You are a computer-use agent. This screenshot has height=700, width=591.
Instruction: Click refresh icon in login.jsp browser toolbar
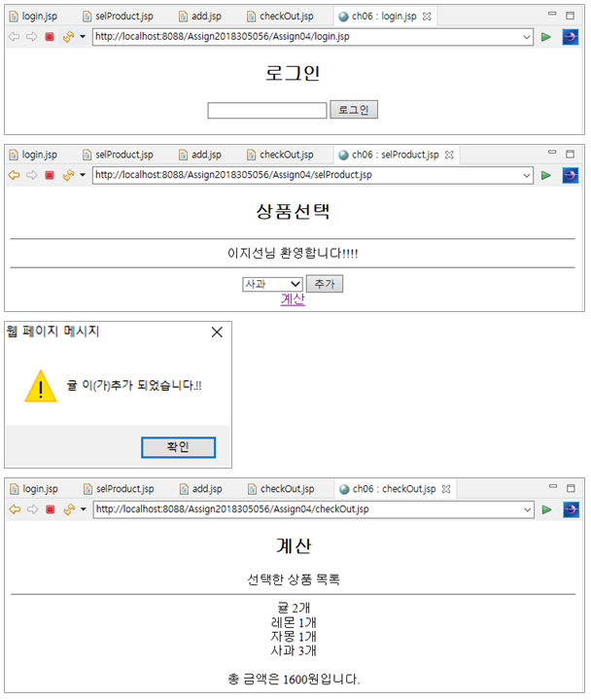(x=68, y=37)
